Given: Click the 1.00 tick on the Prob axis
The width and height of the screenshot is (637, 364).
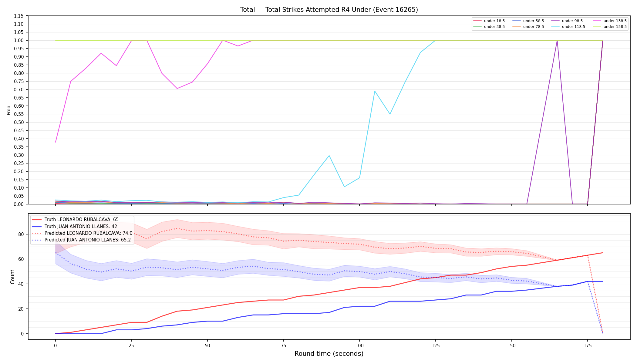Looking at the screenshot, I should point(19,41).
